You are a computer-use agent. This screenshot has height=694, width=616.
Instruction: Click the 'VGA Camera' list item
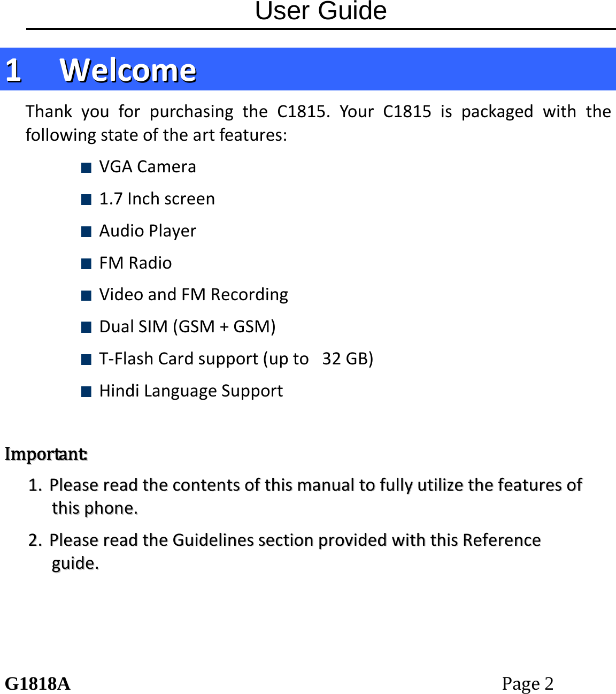[x=148, y=167]
